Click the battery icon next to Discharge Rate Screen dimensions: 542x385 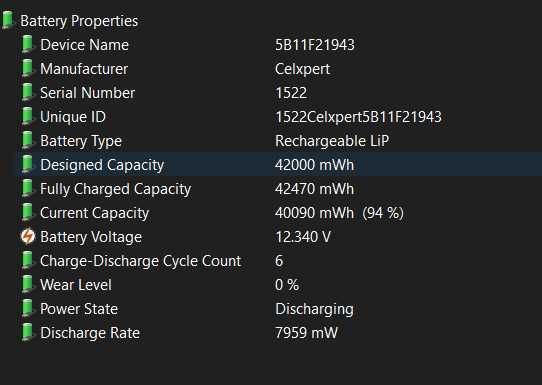point(27,332)
